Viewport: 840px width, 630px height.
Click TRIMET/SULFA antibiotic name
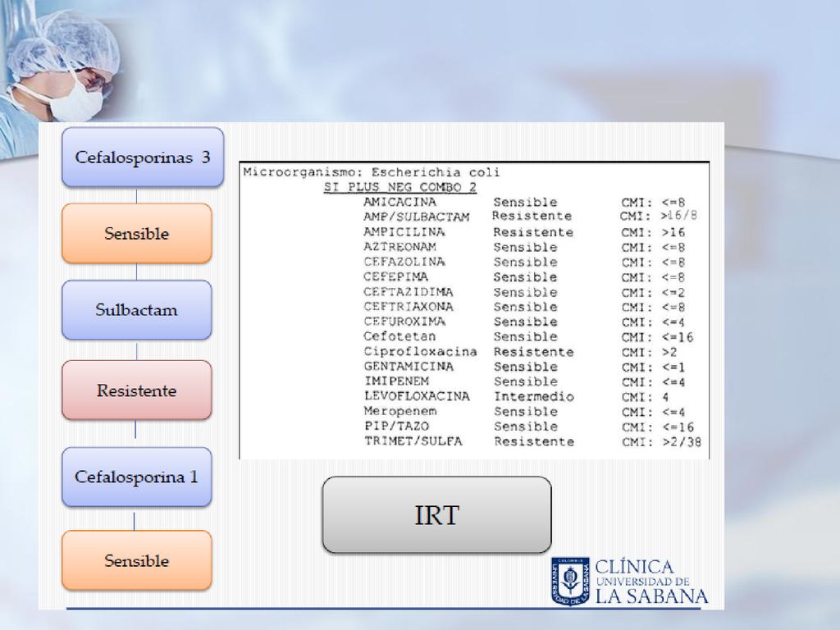(x=413, y=441)
